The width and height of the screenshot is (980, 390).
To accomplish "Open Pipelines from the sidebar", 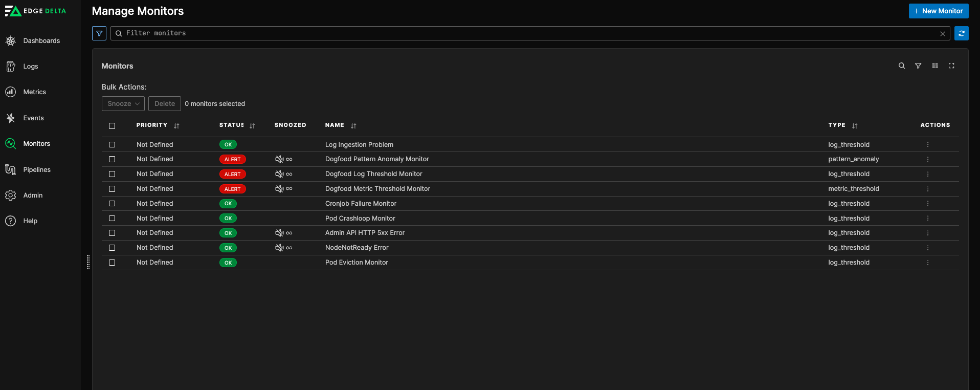I will point(37,170).
